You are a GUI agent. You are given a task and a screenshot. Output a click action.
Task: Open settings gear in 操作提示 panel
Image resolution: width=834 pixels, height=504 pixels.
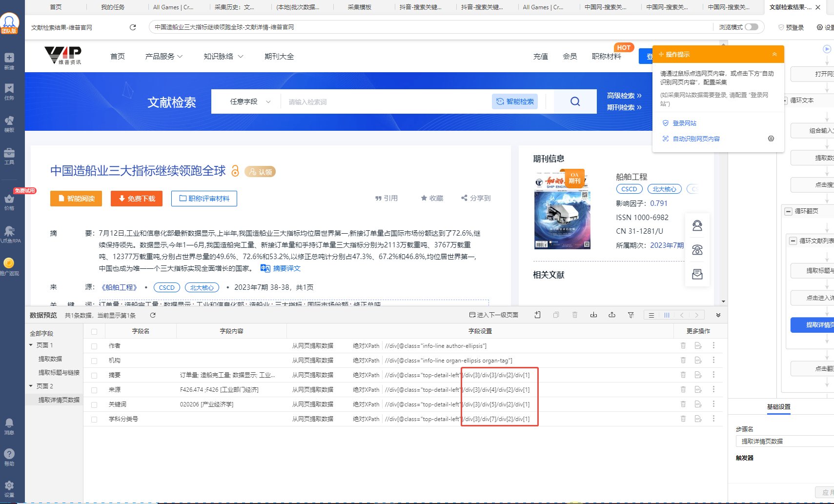coord(771,139)
